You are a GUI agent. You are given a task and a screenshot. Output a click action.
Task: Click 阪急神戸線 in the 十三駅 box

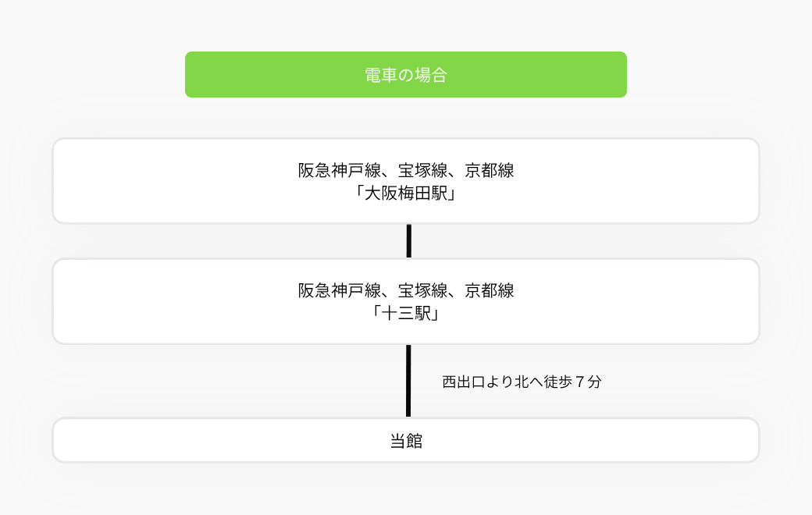pyautogui.click(x=339, y=290)
